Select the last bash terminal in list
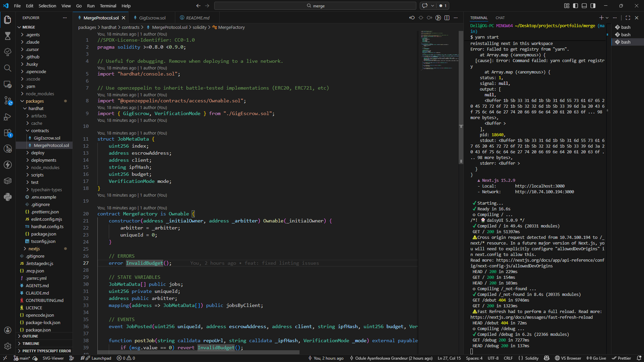The image size is (644, 362). click(627, 42)
